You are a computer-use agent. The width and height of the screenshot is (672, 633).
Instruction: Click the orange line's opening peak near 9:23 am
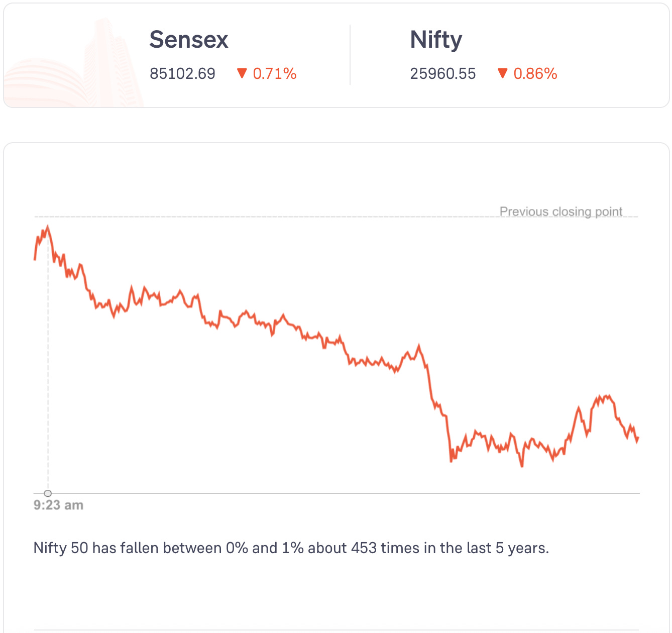point(48,228)
